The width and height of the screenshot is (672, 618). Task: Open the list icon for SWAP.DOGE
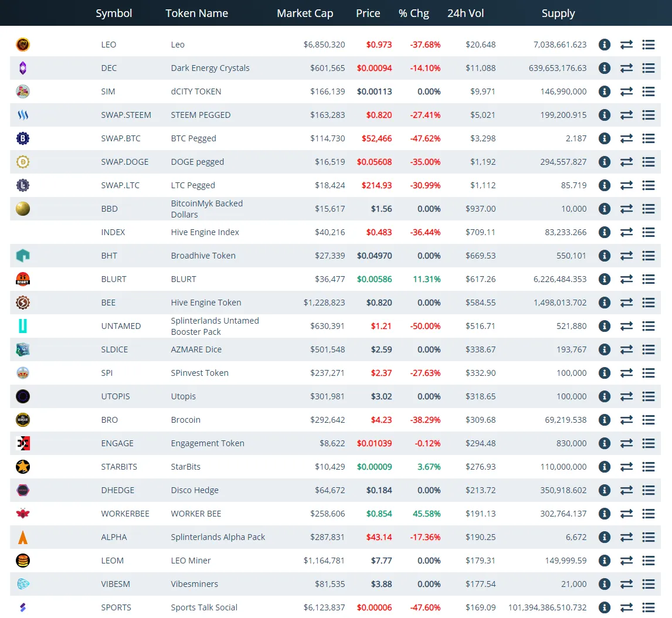(649, 162)
